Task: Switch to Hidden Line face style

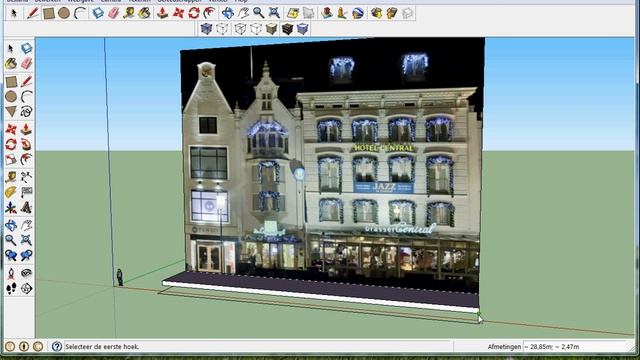Action: (x=256, y=29)
